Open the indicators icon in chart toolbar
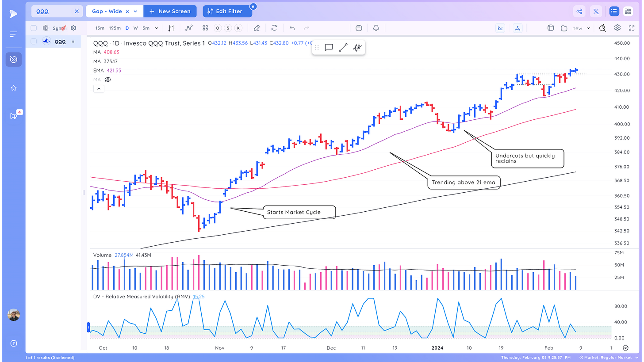This screenshot has width=644, height=362. [x=189, y=28]
